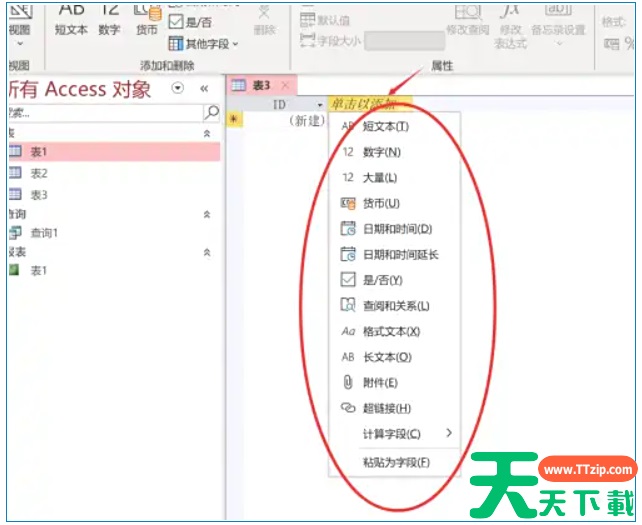Screen dimensions: 642x525
Task: Click the 修改查阅 ribbon button
Action: (x=468, y=20)
